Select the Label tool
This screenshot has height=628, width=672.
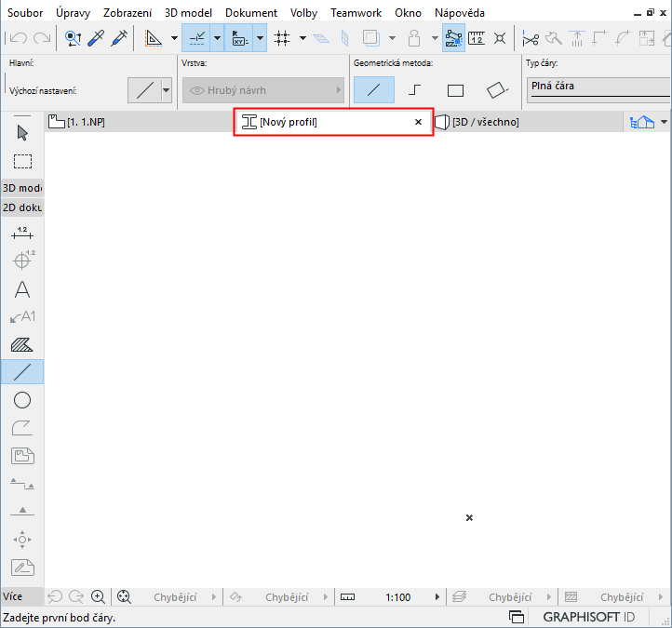tap(22, 317)
